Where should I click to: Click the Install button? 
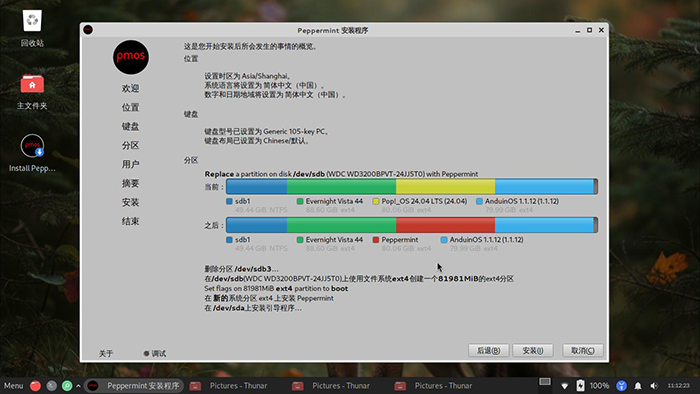pyautogui.click(x=533, y=350)
